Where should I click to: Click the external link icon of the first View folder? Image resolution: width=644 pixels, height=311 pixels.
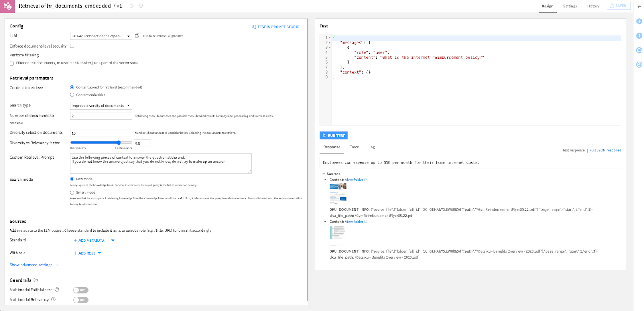366,180
